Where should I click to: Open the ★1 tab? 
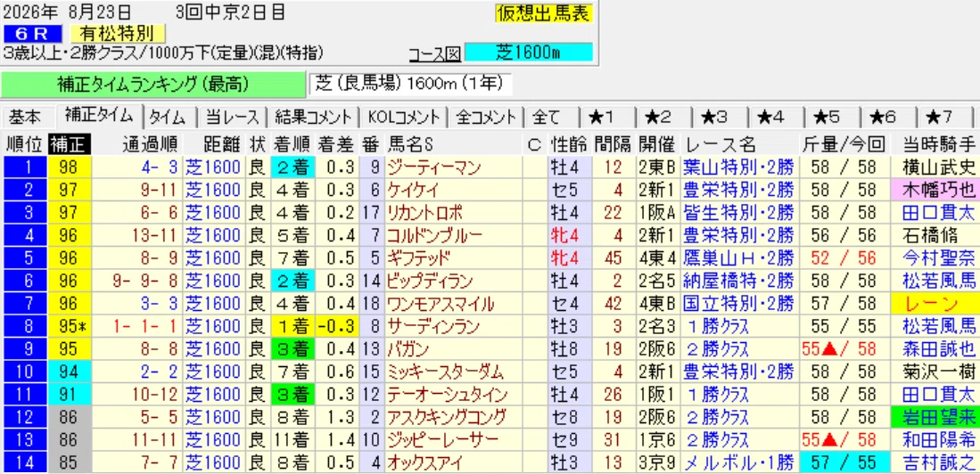[603, 117]
